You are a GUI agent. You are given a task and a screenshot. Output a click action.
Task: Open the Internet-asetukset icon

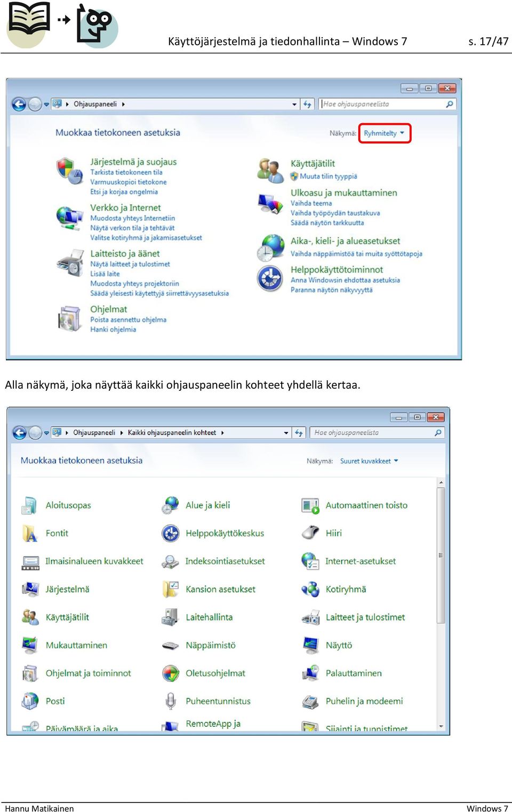pos(310,561)
